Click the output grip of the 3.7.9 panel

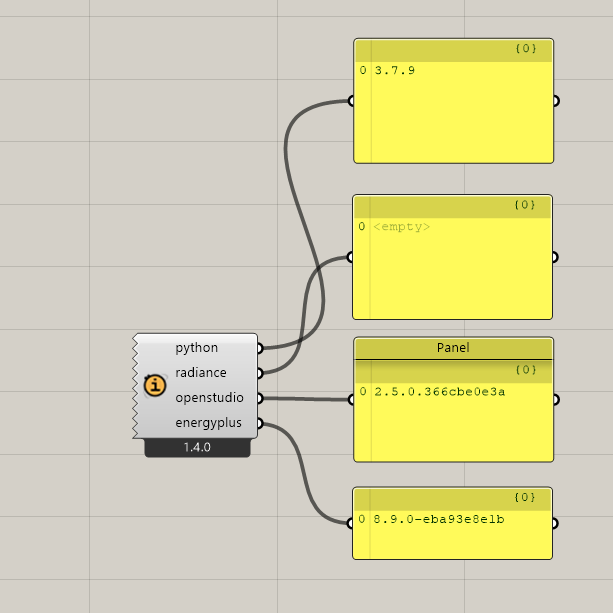click(x=555, y=101)
